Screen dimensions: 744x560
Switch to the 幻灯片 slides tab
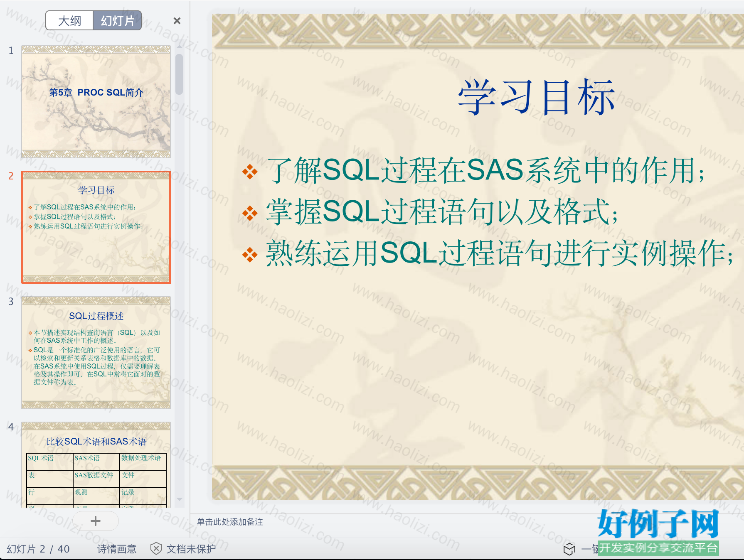click(x=117, y=21)
